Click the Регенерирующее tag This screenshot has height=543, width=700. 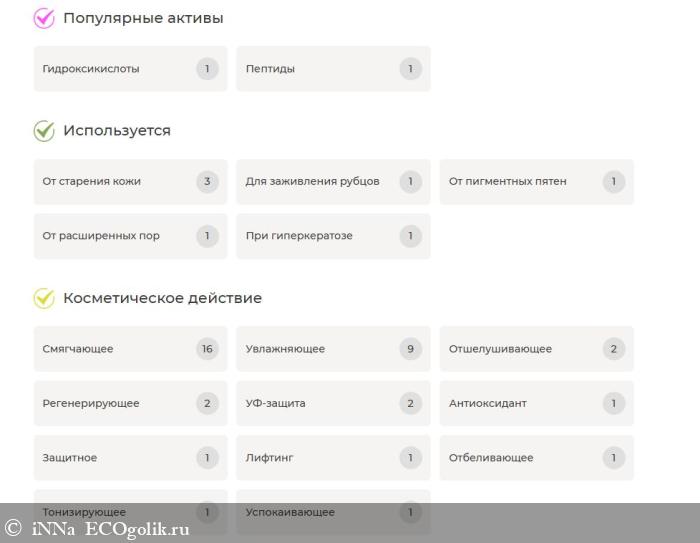(x=130, y=403)
